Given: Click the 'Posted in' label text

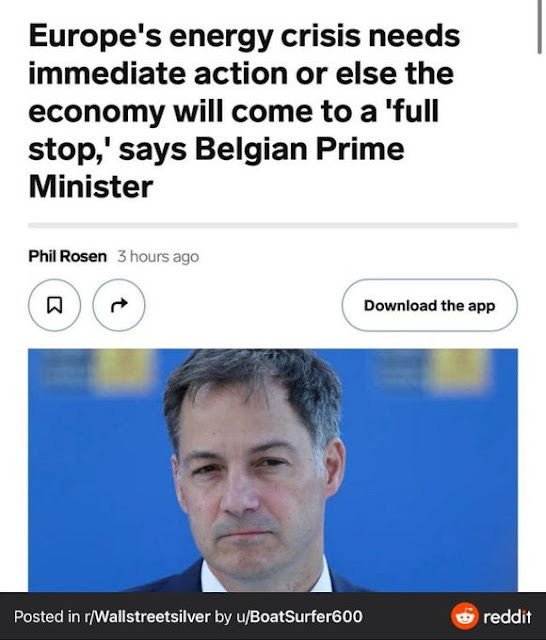Looking at the screenshot, I should click(47, 616).
